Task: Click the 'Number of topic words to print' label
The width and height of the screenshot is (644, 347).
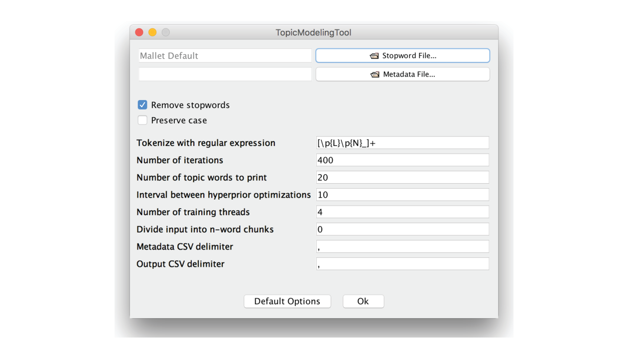Action: pyautogui.click(x=202, y=177)
